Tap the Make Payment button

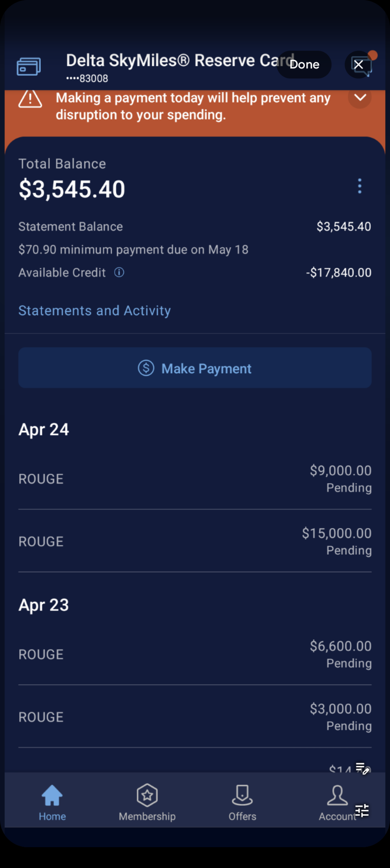[195, 368]
